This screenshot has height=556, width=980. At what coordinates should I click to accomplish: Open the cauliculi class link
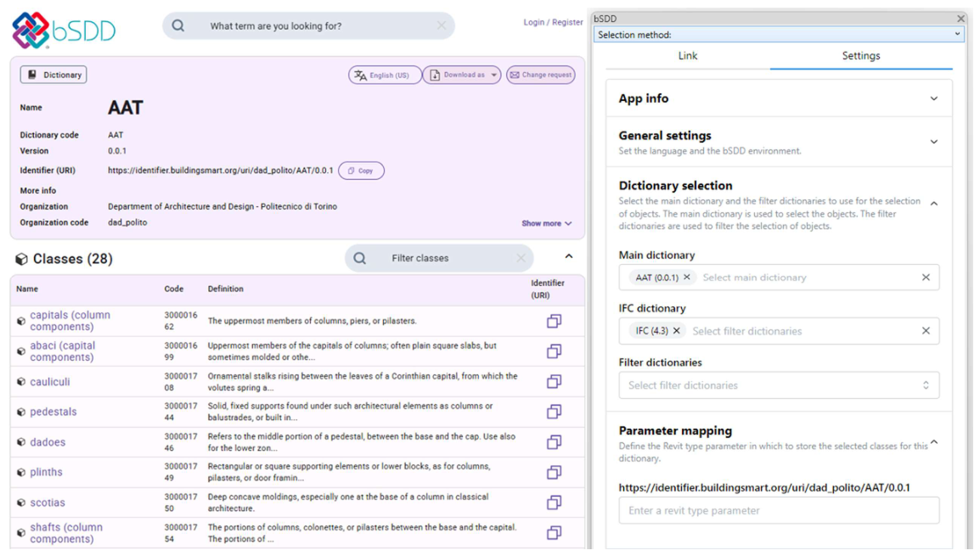50,382
